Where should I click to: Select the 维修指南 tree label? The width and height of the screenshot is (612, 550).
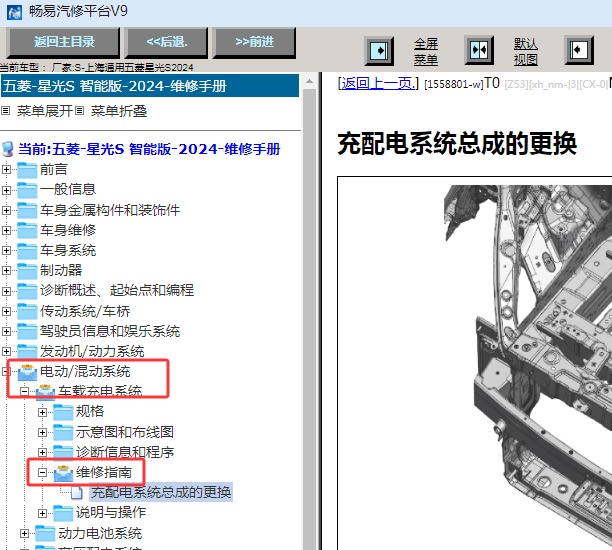[104, 472]
